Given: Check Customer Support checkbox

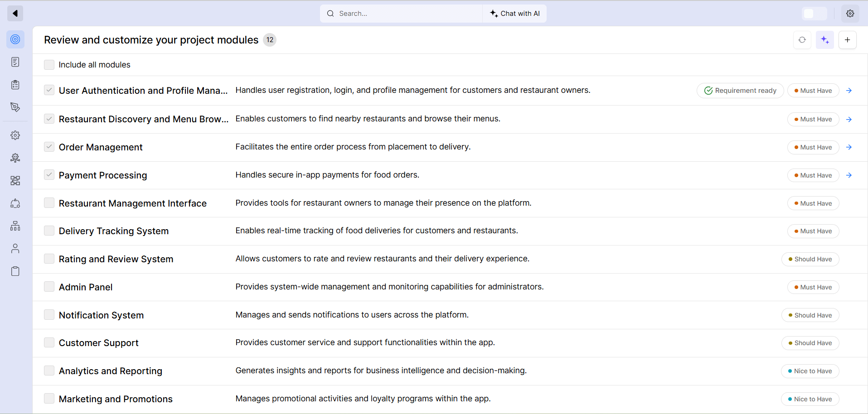Looking at the screenshot, I should click(49, 342).
